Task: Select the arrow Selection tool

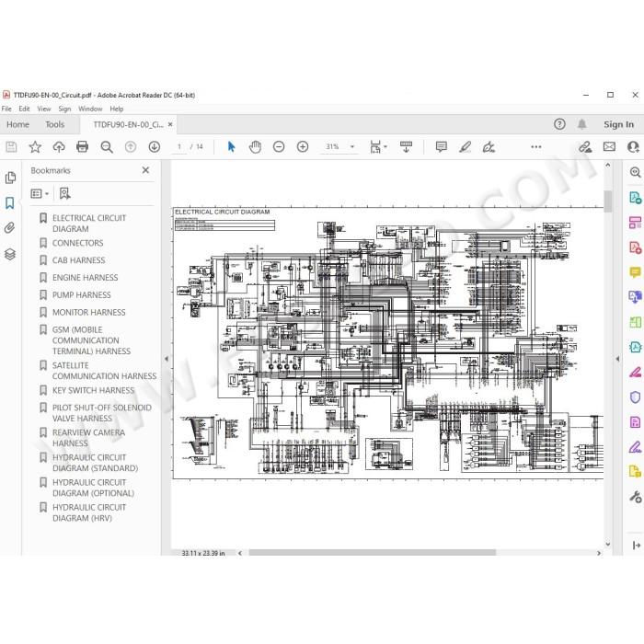Action: pos(231,146)
